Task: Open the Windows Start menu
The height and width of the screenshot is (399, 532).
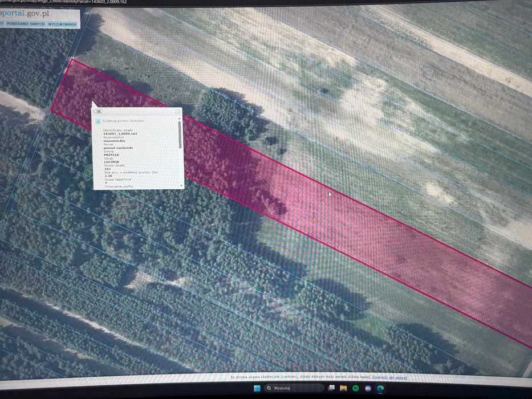Action: click(x=257, y=388)
